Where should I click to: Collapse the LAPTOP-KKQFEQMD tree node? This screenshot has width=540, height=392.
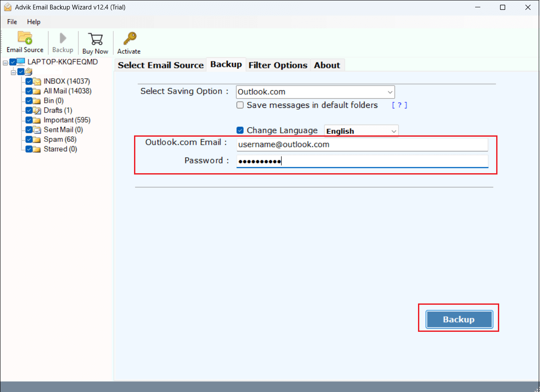6,61
